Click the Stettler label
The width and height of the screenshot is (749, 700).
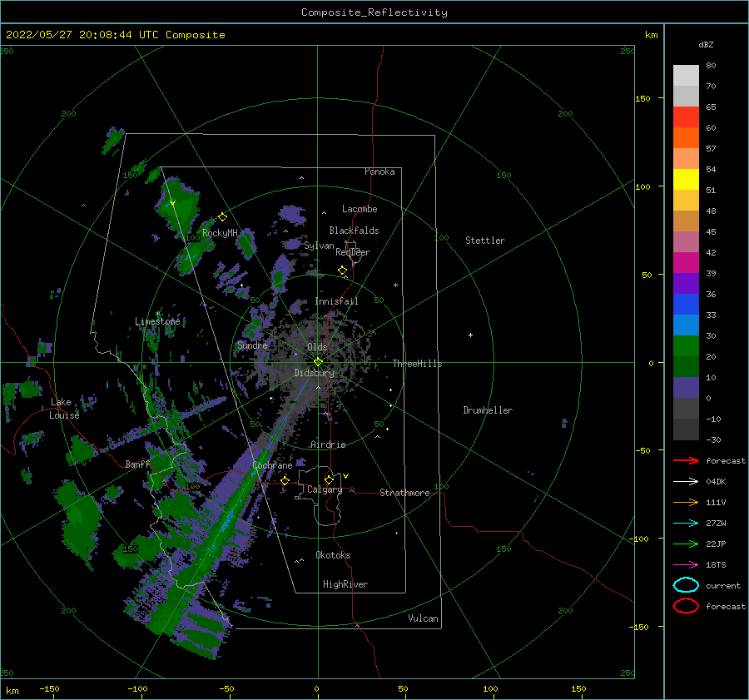click(x=485, y=241)
